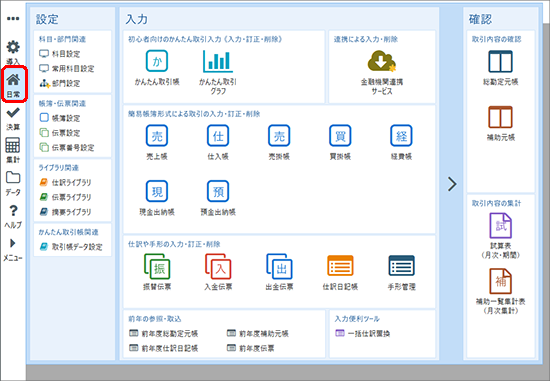Open 前年度補助元帳
The image size is (550, 381).
258,333
